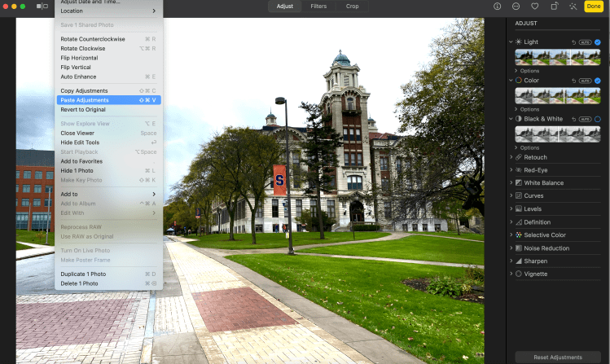Expand the White Balance section
The height and width of the screenshot is (364, 610).
pos(511,182)
